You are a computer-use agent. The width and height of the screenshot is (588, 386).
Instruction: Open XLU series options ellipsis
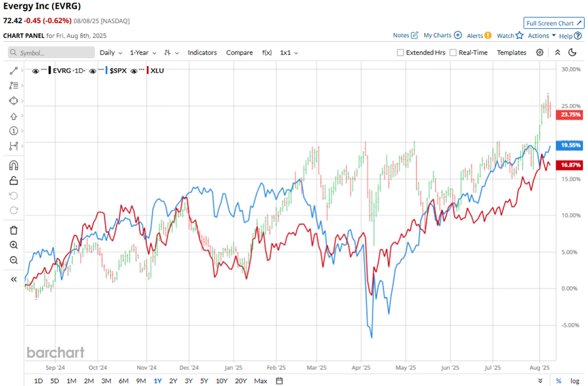pos(142,70)
